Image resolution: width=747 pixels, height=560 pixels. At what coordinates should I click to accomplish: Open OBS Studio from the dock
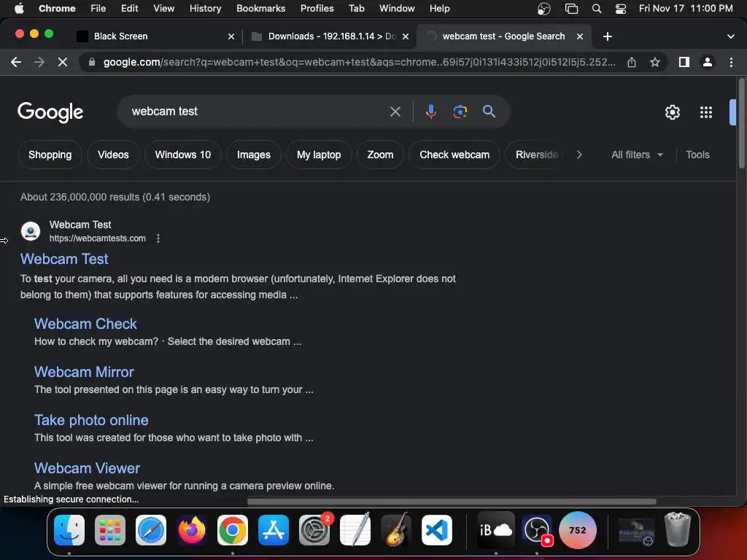(537, 530)
